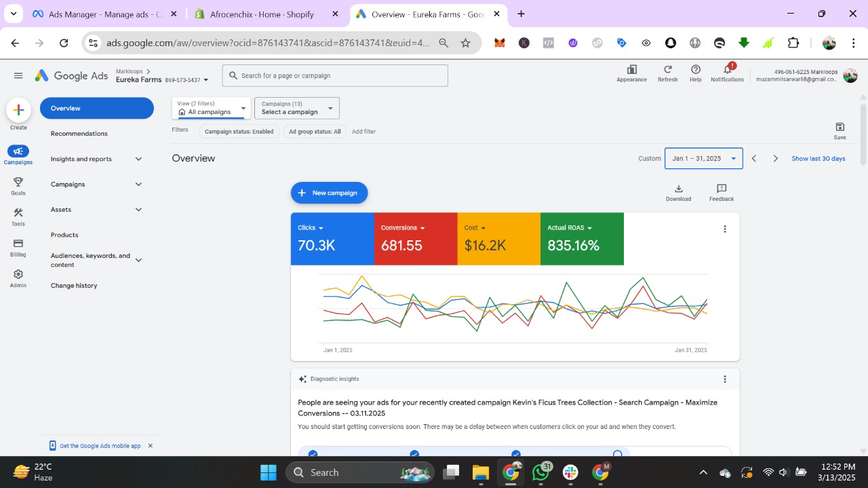Click the Google Ads logo
This screenshot has height=488, width=868.
71,76
